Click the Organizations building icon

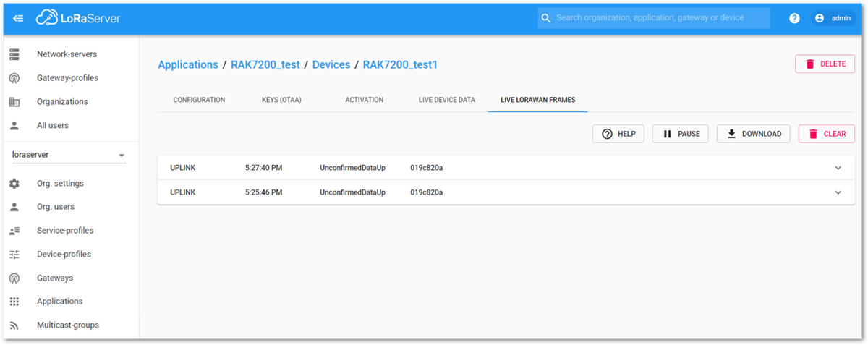pyautogui.click(x=14, y=102)
